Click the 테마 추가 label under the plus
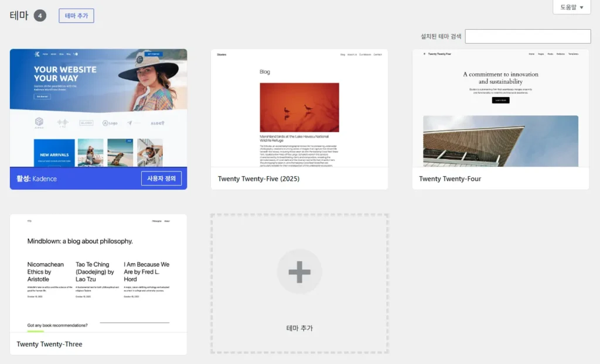 tap(299, 328)
